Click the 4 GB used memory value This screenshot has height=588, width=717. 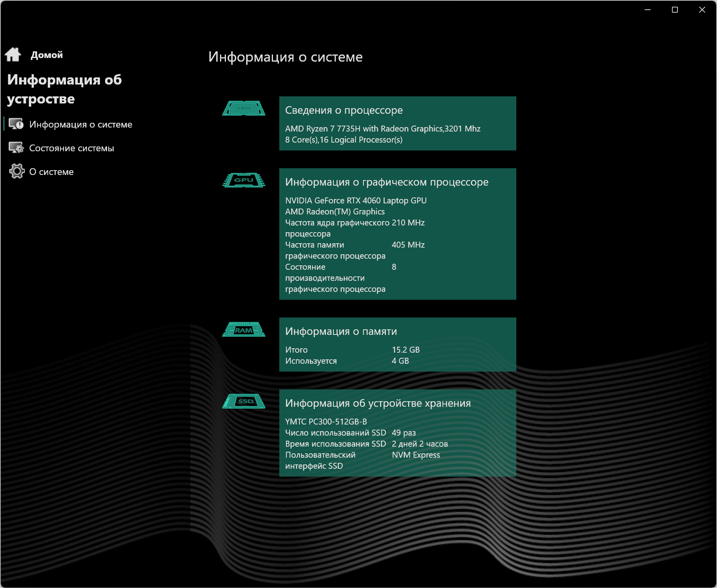pos(400,361)
